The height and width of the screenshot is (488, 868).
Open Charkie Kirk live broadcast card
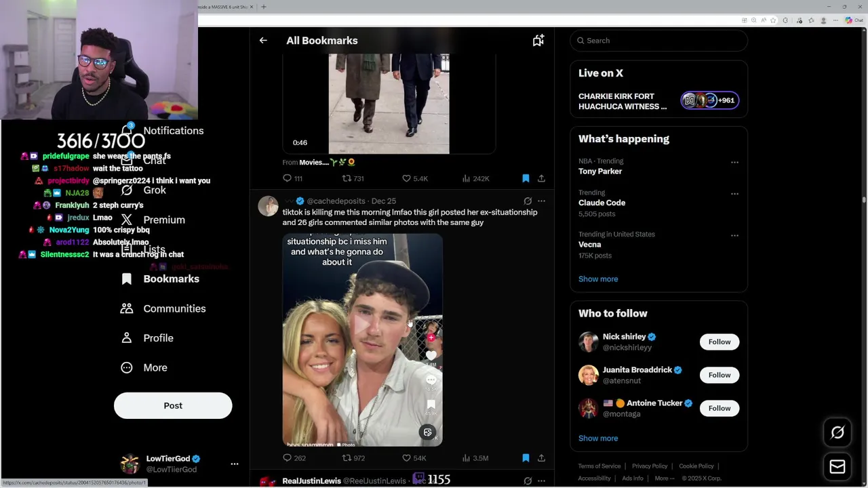[658, 101]
